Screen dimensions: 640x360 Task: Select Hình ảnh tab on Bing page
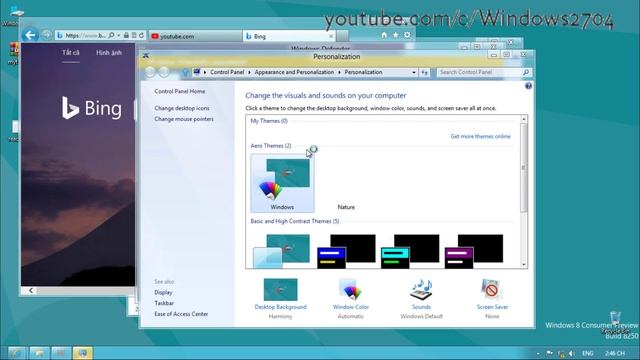pyautogui.click(x=109, y=53)
